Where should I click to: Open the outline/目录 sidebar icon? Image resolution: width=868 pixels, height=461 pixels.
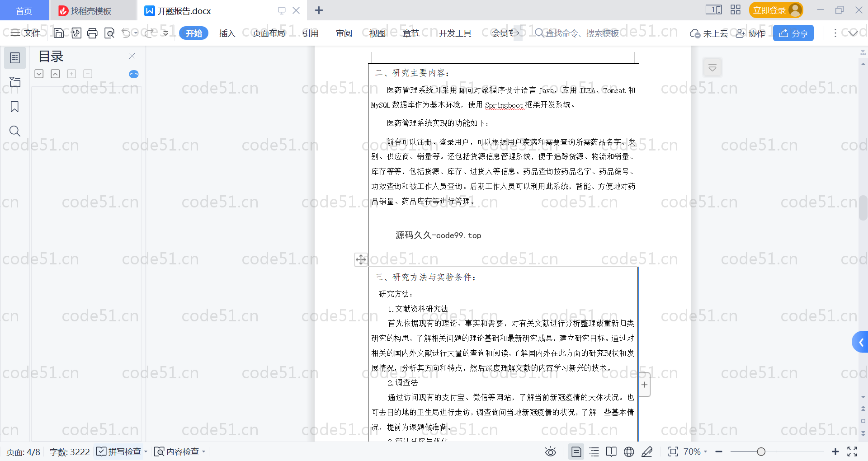pos(15,58)
